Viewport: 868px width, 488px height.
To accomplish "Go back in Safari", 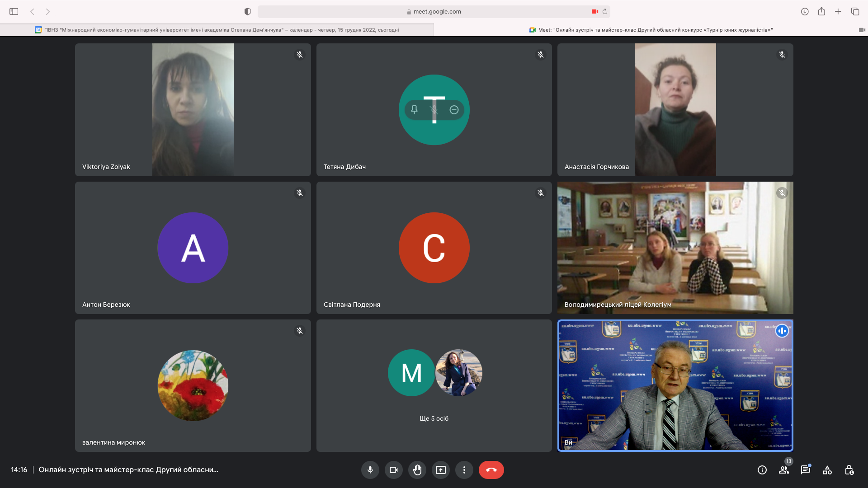I will point(32,12).
